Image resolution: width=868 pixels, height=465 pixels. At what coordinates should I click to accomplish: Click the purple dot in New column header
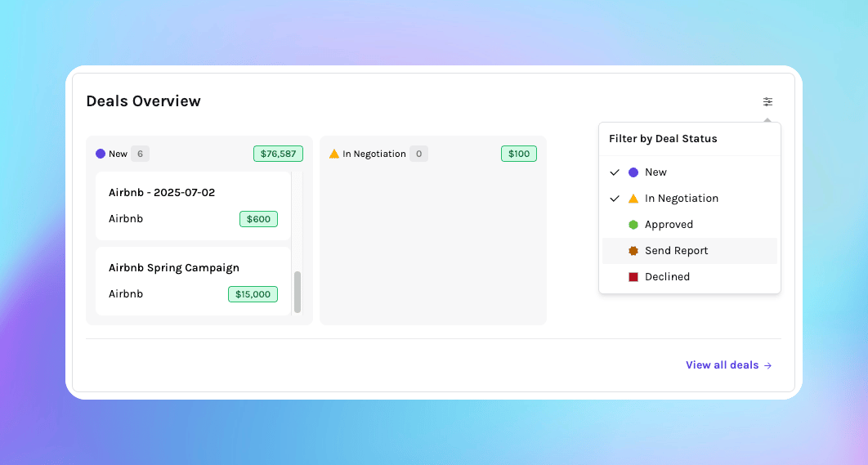(x=101, y=154)
